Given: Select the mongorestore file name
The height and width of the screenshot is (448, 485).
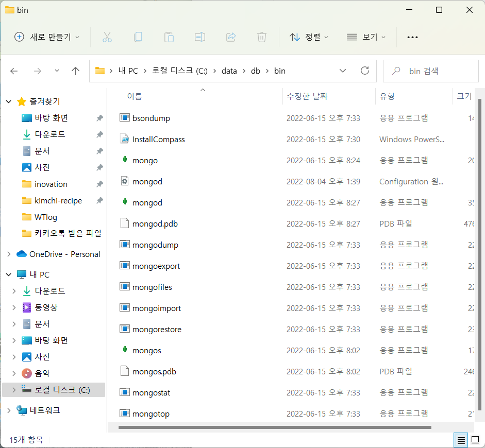Looking at the screenshot, I should (x=157, y=330).
